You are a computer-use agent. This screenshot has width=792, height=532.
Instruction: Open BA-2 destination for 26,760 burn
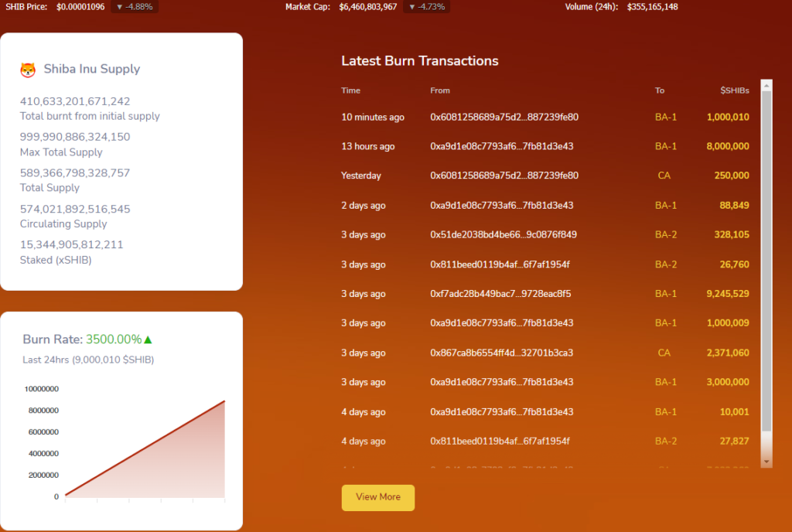tap(665, 264)
